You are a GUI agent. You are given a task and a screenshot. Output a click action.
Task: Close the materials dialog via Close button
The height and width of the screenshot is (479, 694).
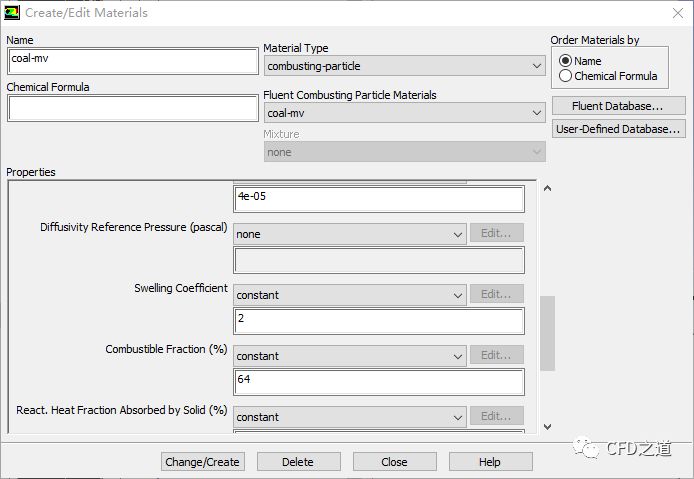pos(394,462)
